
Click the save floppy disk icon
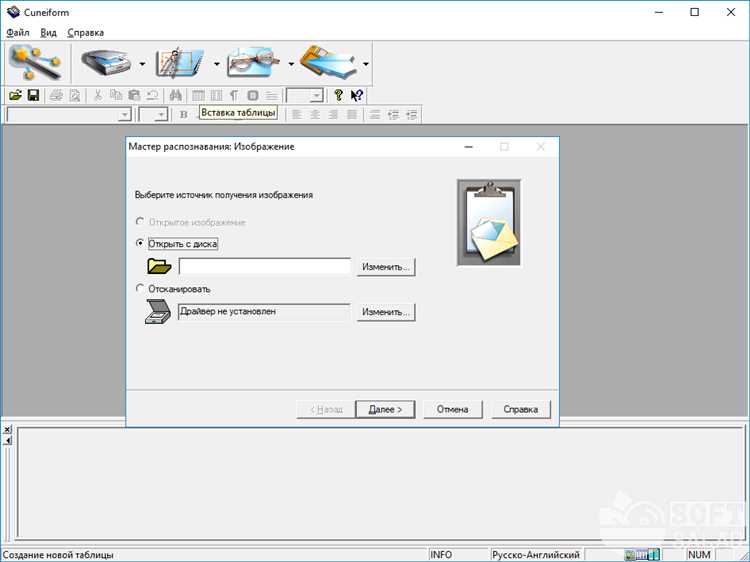point(33,95)
